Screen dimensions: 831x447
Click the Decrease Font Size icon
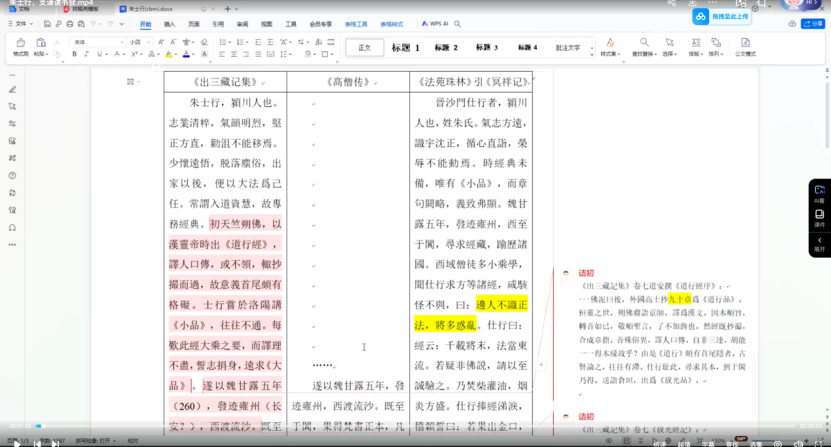coord(173,42)
